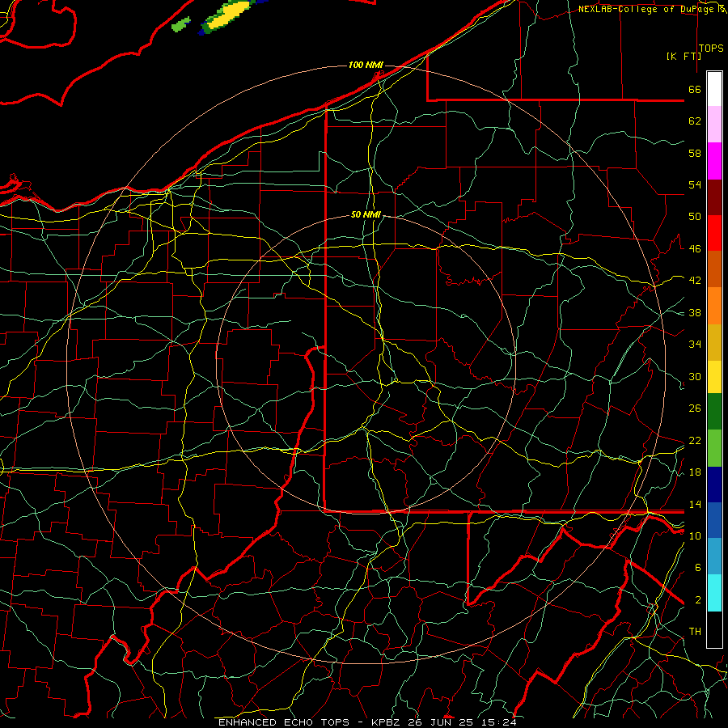Click the '26' legend value

tap(695, 408)
